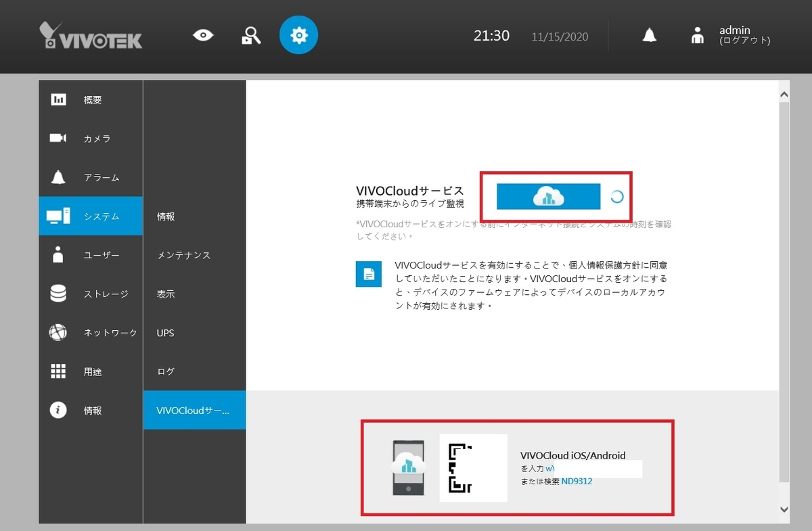This screenshot has height=531, width=812.
Task: Click the ストレージ database icon
Action: point(58,294)
